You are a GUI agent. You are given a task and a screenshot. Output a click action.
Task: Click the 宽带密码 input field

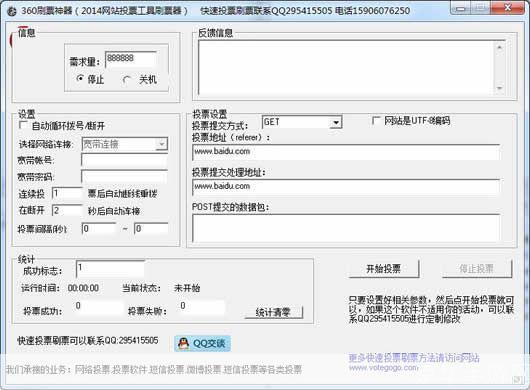(x=124, y=177)
